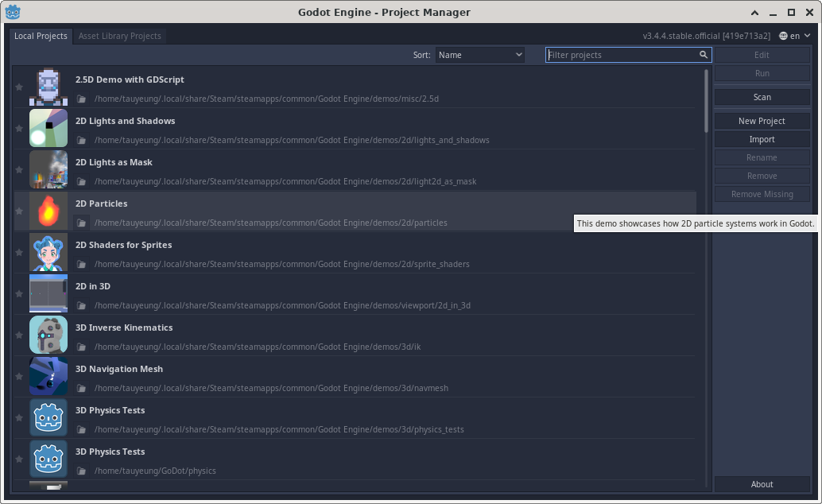822x504 pixels.
Task: Import an existing project
Action: (x=762, y=139)
